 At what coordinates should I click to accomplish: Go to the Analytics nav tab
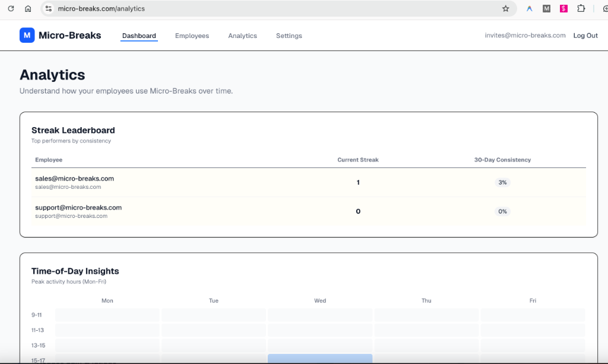[x=242, y=36]
